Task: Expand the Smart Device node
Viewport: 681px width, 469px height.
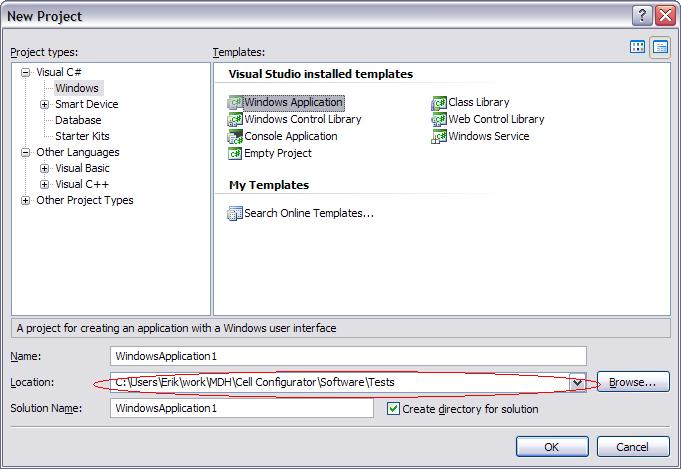Action: point(44,105)
